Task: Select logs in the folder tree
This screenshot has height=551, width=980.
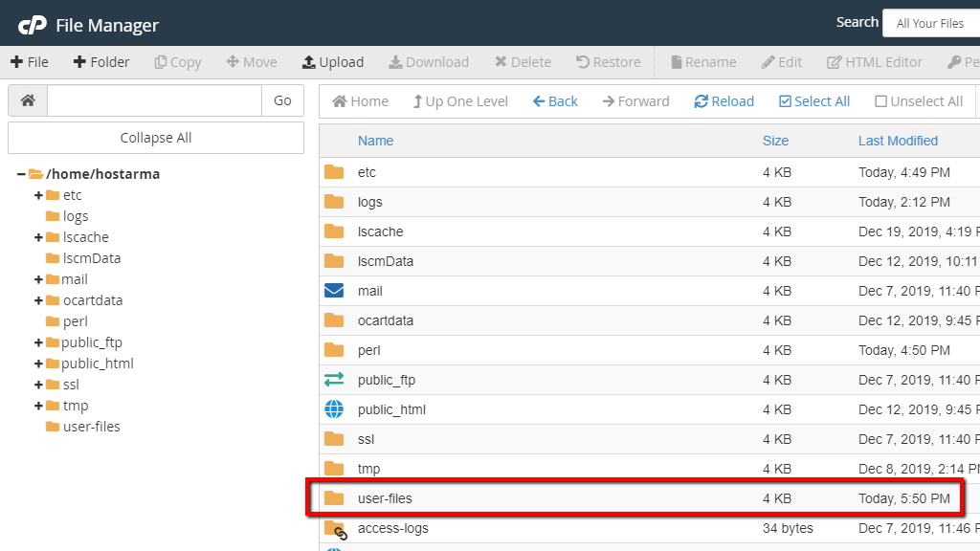Action: 75,216
